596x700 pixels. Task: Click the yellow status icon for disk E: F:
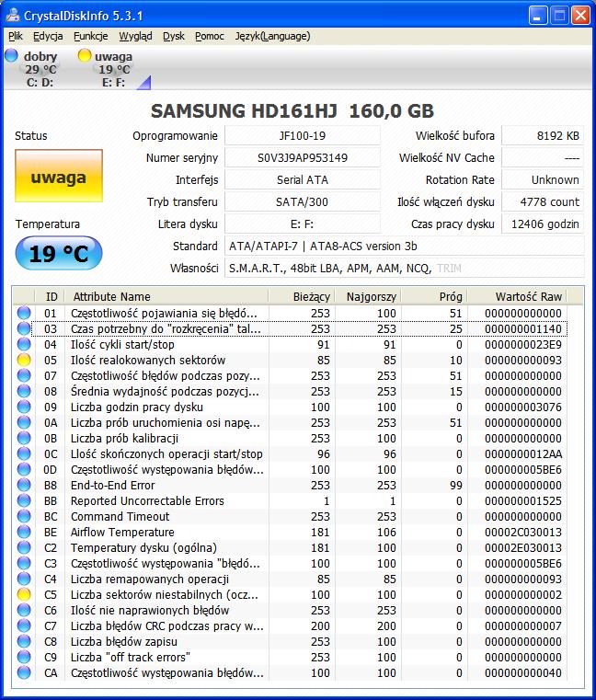(x=84, y=55)
